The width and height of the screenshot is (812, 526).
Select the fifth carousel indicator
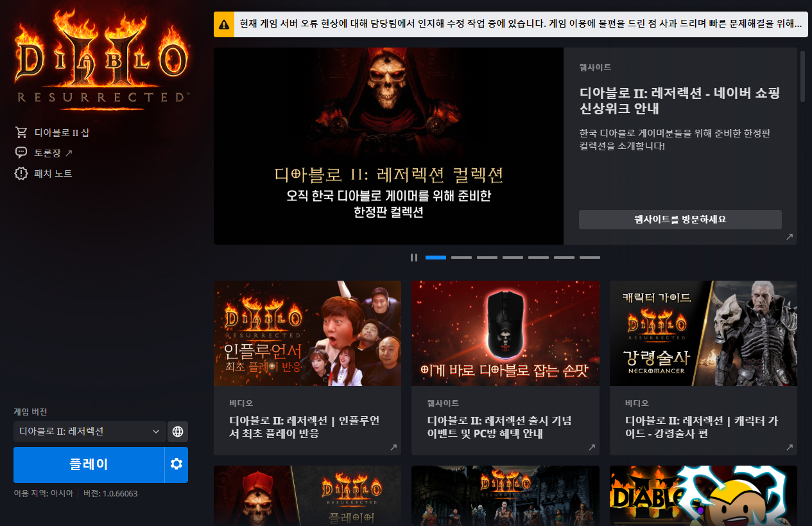[539, 258]
